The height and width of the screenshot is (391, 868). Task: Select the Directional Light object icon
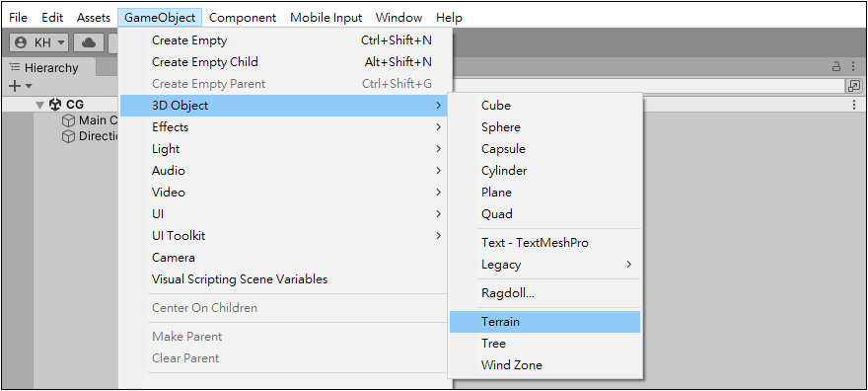click(68, 136)
